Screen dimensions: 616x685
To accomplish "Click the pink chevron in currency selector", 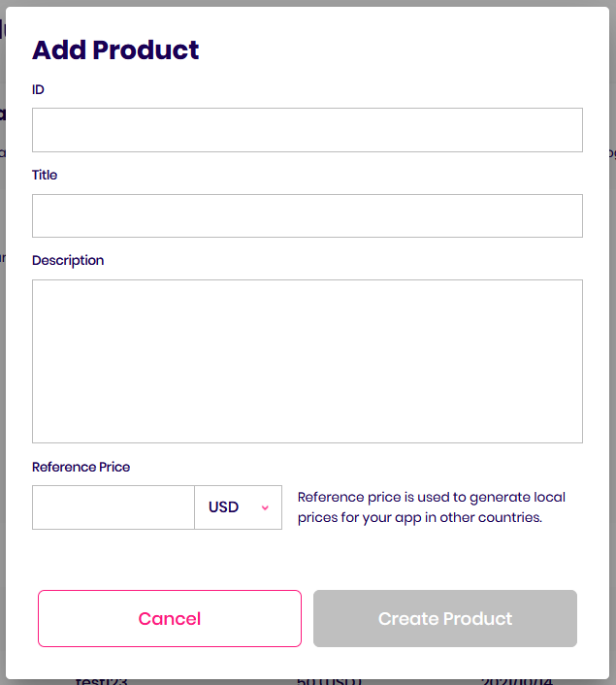I will [x=265, y=508].
